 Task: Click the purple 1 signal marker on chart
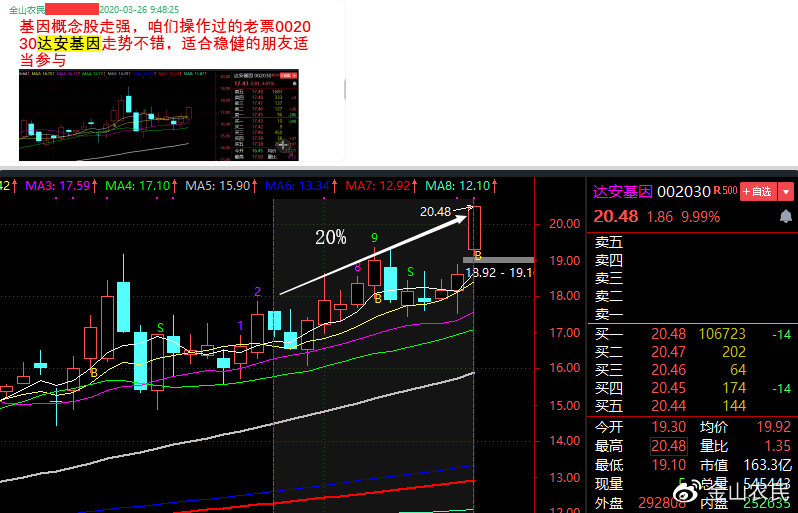241,326
